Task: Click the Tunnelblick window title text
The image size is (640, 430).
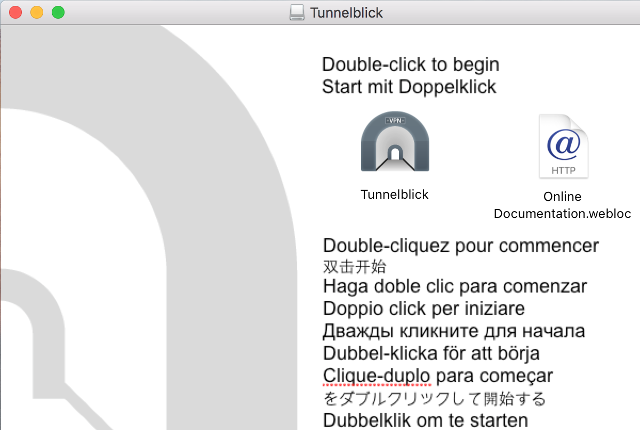Action: point(346,13)
